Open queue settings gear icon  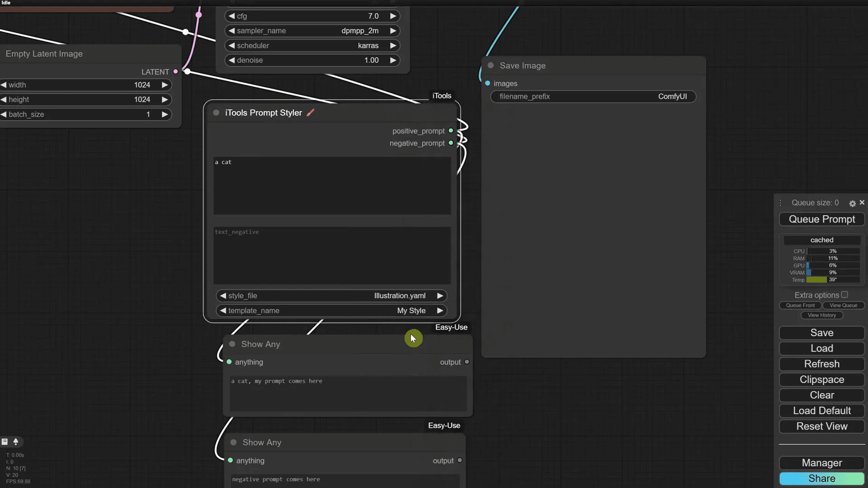pos(852,203)
